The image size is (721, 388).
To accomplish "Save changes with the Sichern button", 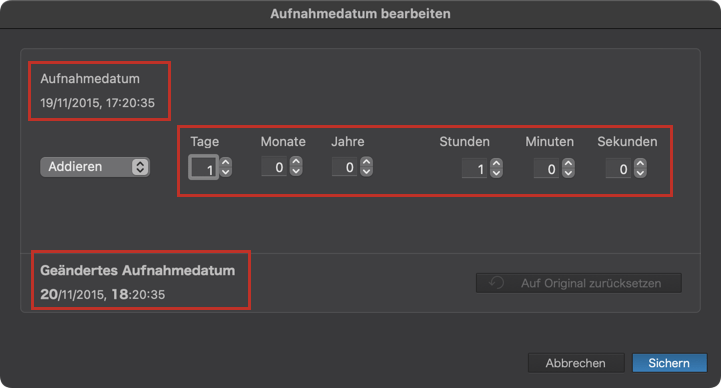I will pos(670,363).
